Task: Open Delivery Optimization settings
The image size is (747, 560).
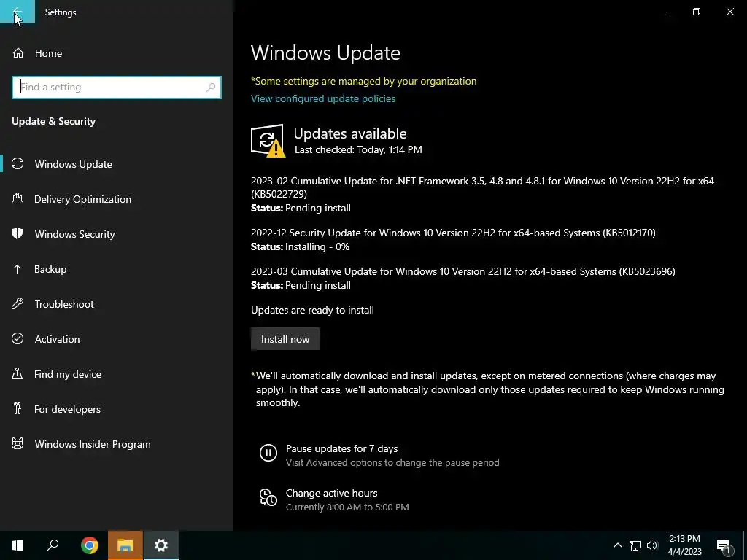Action: [117, 199]
